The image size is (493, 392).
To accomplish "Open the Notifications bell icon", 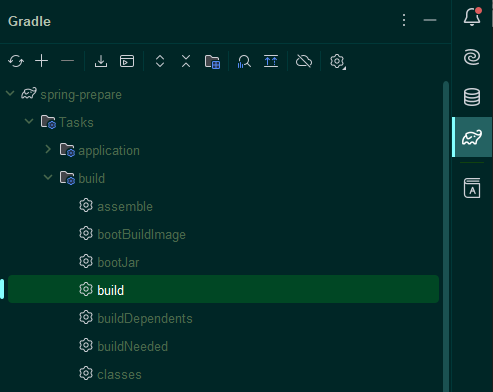I will click(x=472, y=17).
